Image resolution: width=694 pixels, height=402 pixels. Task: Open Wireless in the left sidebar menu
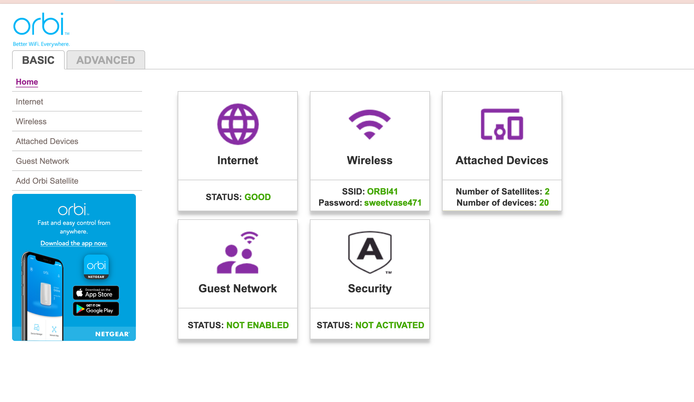(31, 121)
